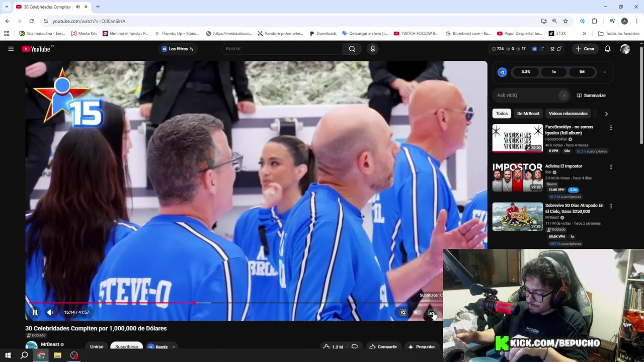Image resolution: width=644 pixels, height=362 pixels.
Task: Open Chrome extensions puzzle icon
Action: 595,21
